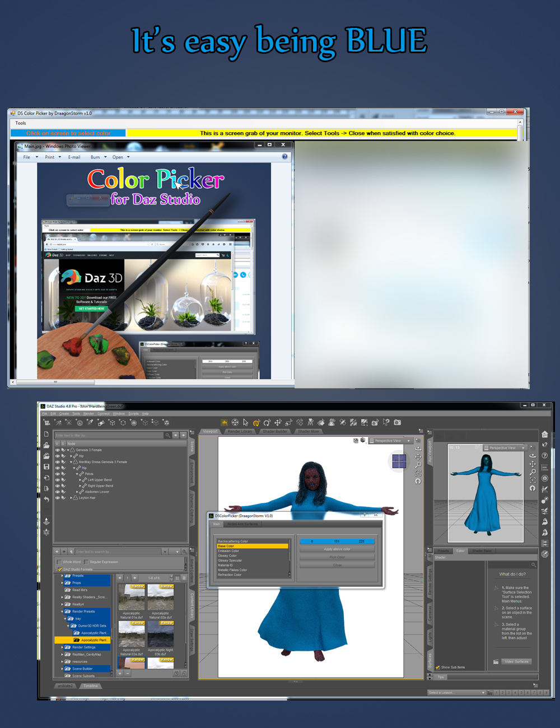Toggle visibility eye of Genesis 3 Female
560x728 pixels.
pyautogui.click(x=57, y=450)
